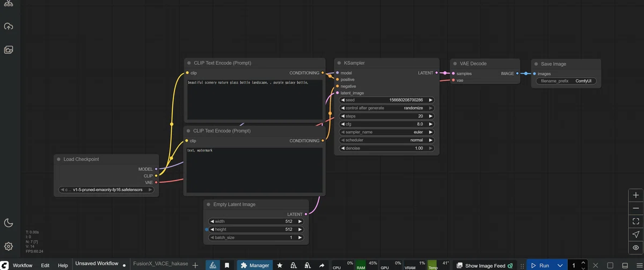Click the negative prompt text box 'text, watermark'
The height and width of the screenshot is (270, 644).
click(x=254, y=170)
